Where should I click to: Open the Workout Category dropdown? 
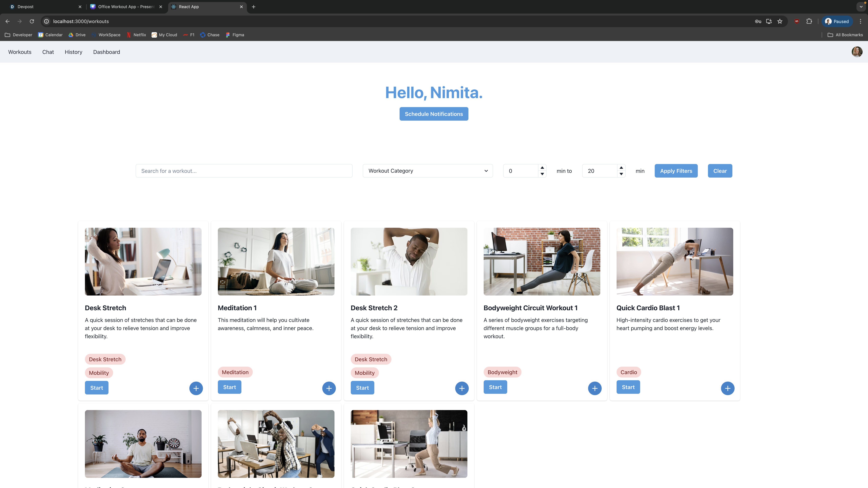click(x=428, y=171)
